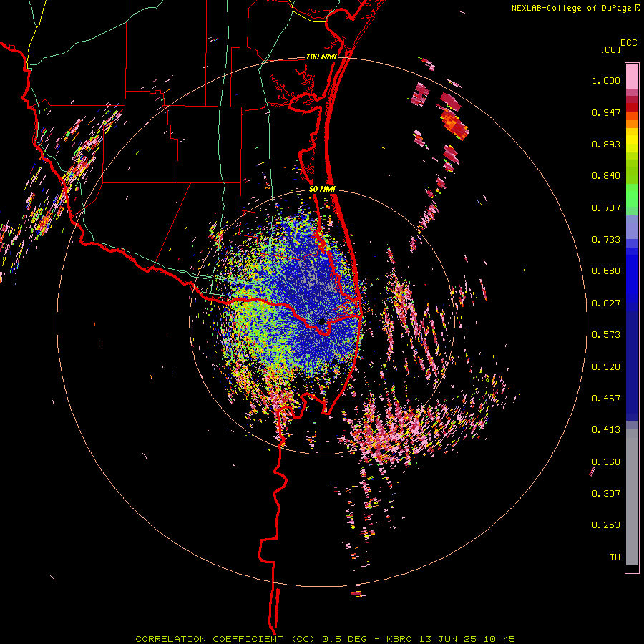Select the 0.840 color bar value

point(606,176)
